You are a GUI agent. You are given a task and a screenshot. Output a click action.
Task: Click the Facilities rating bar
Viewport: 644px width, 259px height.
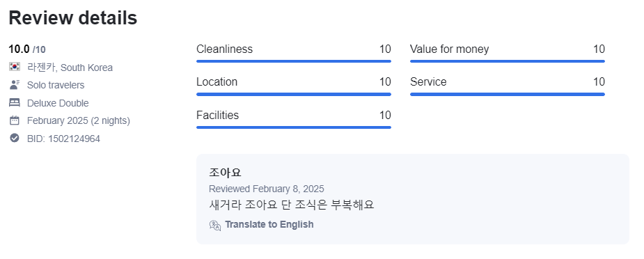click(x=294, y=127)
